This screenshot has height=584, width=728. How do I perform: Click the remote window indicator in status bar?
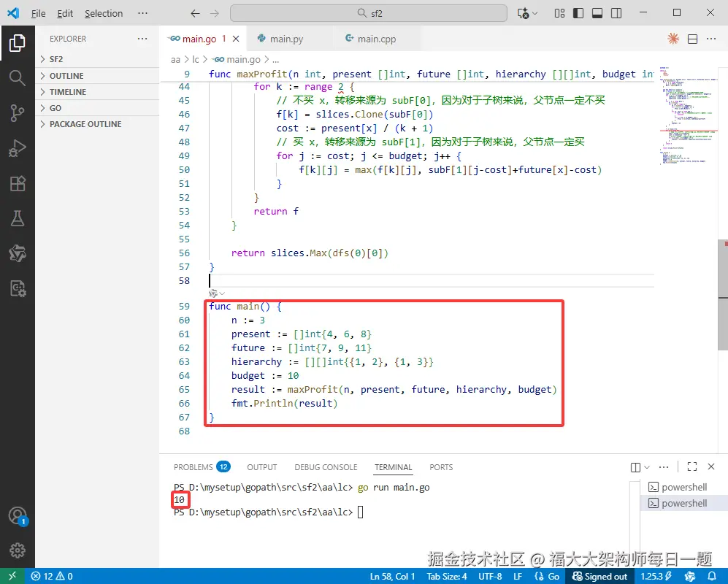pyautogui.click(x=12, y=576)
